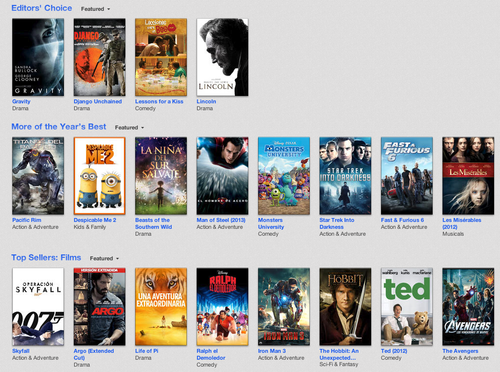The height and width of the screenshot is (372, 500).
Task: Open the Monsters University poster
Action: pos(284,176)
